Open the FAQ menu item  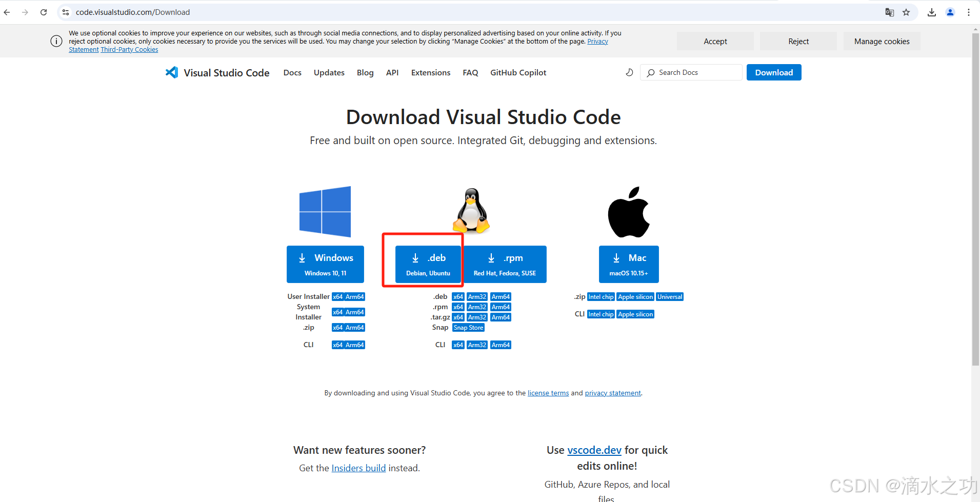tap(470, 73)
